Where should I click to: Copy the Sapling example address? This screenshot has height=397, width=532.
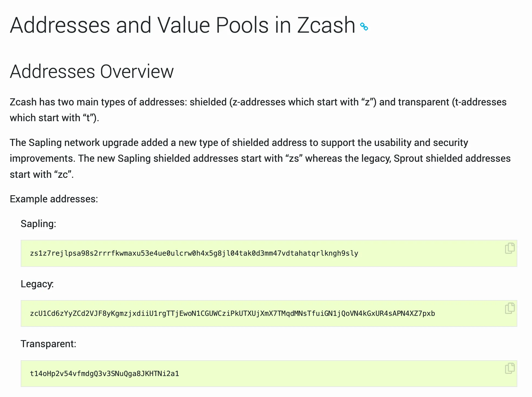(510, 248)
